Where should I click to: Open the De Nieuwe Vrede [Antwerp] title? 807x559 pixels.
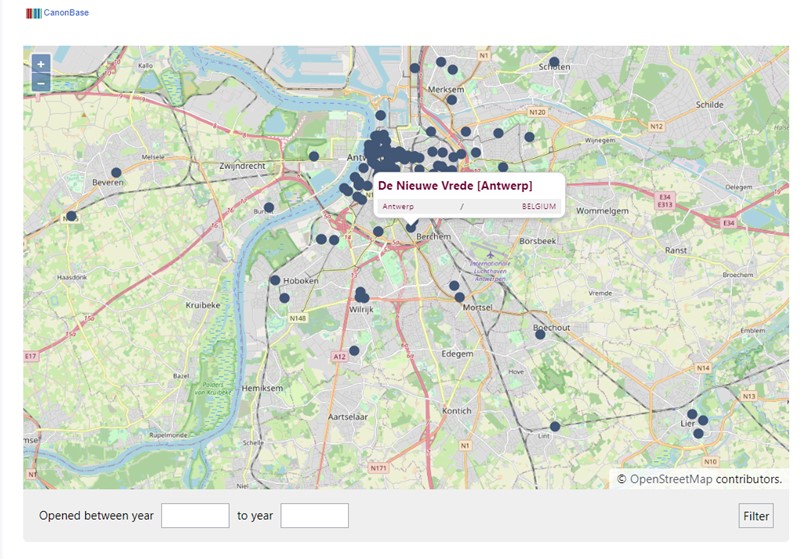pyautogui.click(x=455, y=186)
